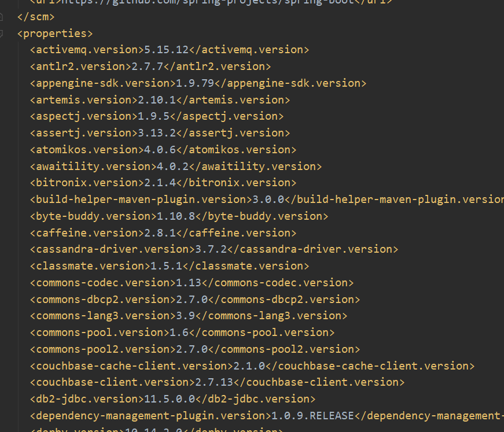Screen dimensions: 504x432
Task: Click bitronix.version value 2.1.4
Action: [x=160, y=183]
